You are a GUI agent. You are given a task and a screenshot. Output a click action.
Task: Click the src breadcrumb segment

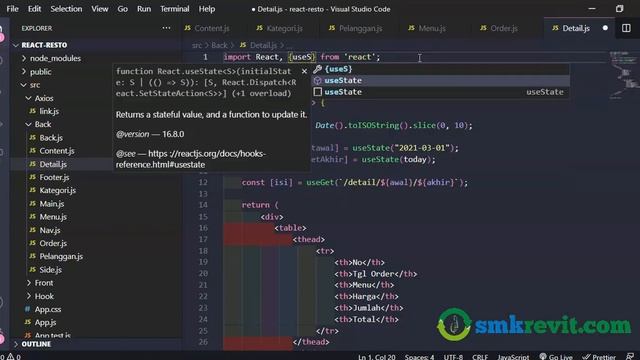(197, 45)
